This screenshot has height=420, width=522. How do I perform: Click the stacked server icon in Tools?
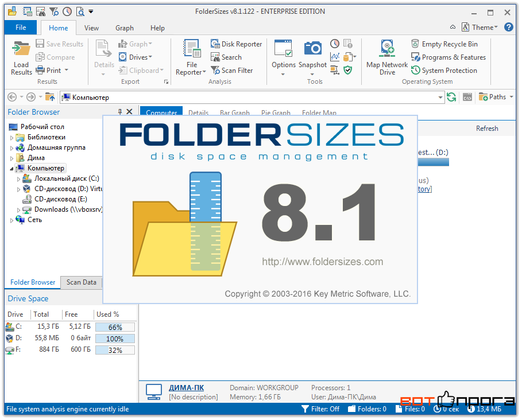335,70
